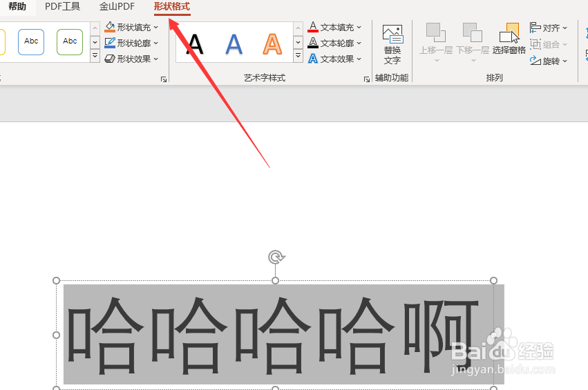Click the top-middle resize handle

click(x=275, y=281)
